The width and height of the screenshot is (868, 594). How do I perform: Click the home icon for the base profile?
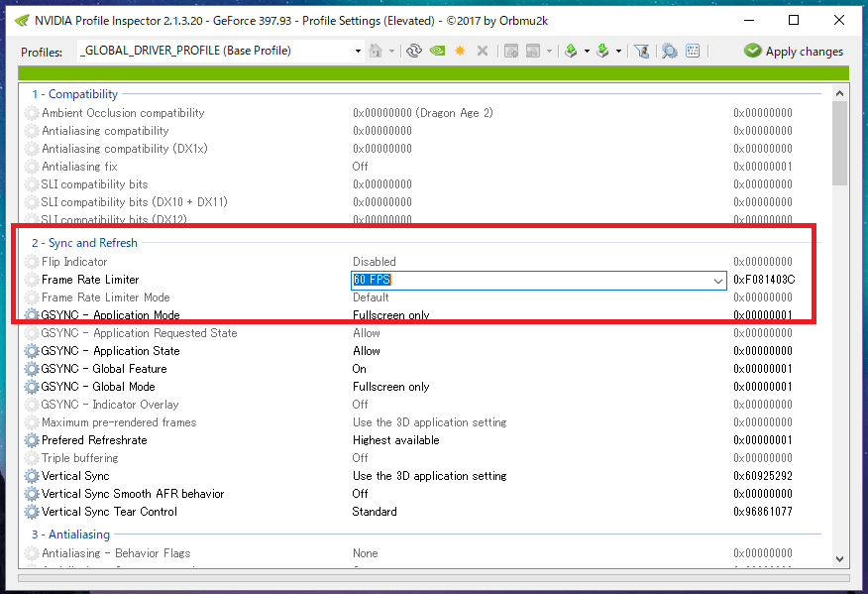point(376,51)
